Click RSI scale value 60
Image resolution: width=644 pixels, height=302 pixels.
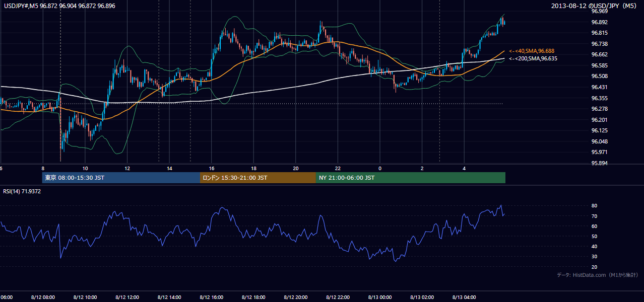click(595, 226)
